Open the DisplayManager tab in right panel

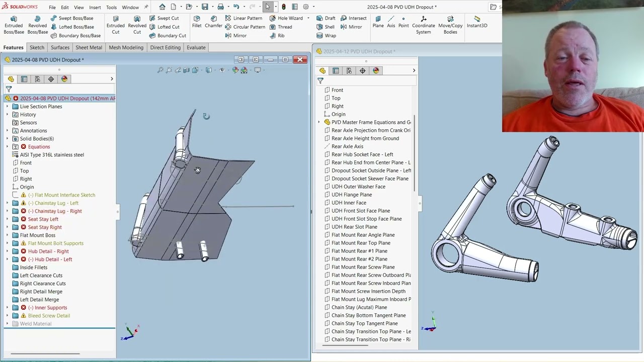pos(376,71)
